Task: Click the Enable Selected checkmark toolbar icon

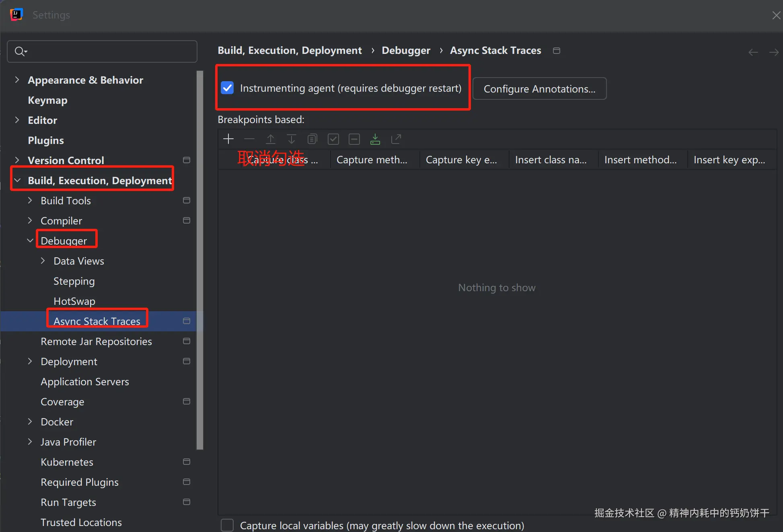Action: coord(333,139)
